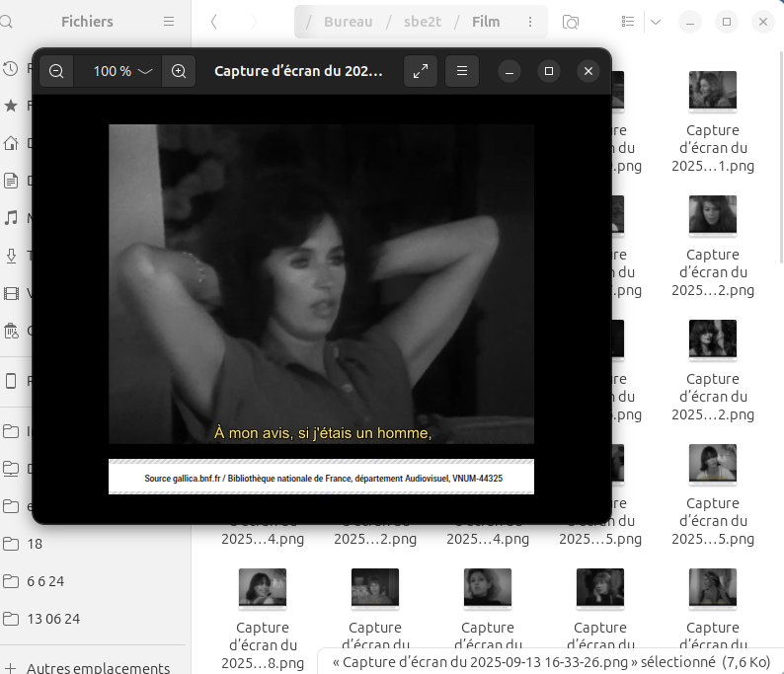Navigate to Bureau in the path bar
The height and width of the screenshot is (674, 784).
(348, 22)
